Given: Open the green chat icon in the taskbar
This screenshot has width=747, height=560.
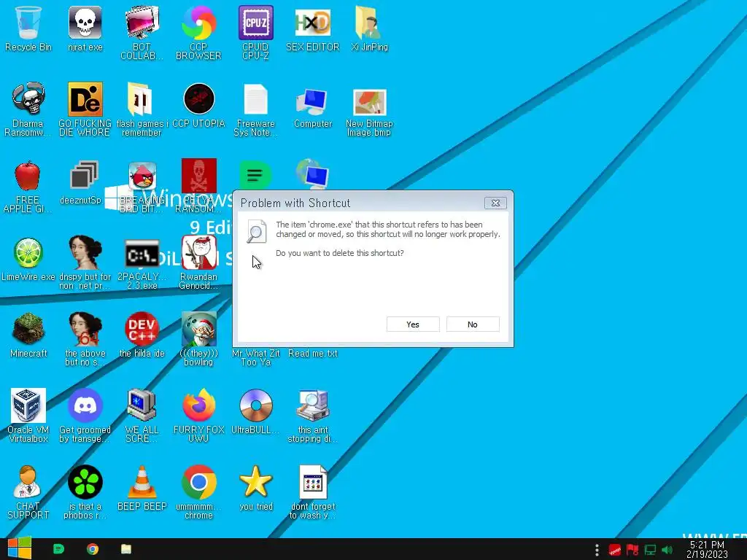Looking at the screenshot, I should point(58,549).
